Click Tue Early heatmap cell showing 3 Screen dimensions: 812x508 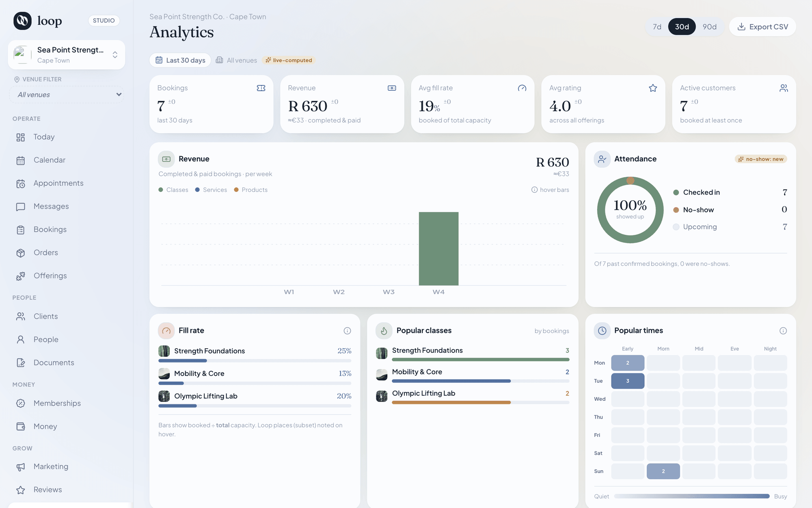(628, 381)
